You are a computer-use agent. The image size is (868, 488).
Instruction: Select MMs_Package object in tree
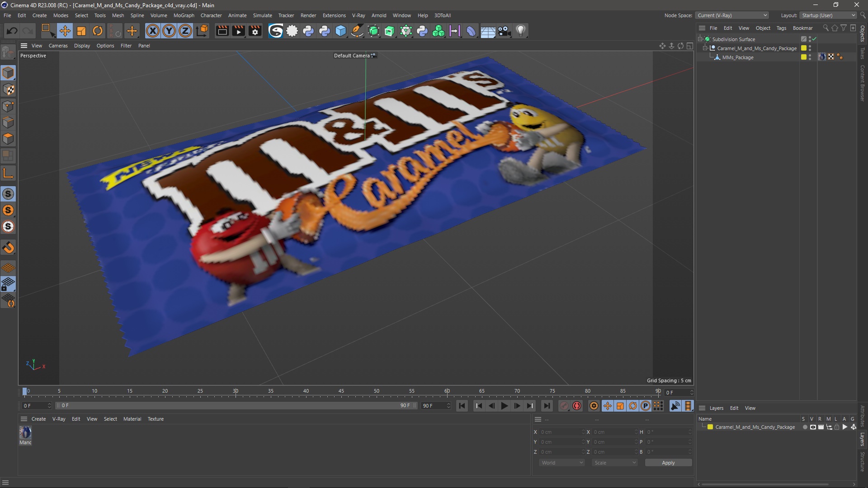[738, 57]
